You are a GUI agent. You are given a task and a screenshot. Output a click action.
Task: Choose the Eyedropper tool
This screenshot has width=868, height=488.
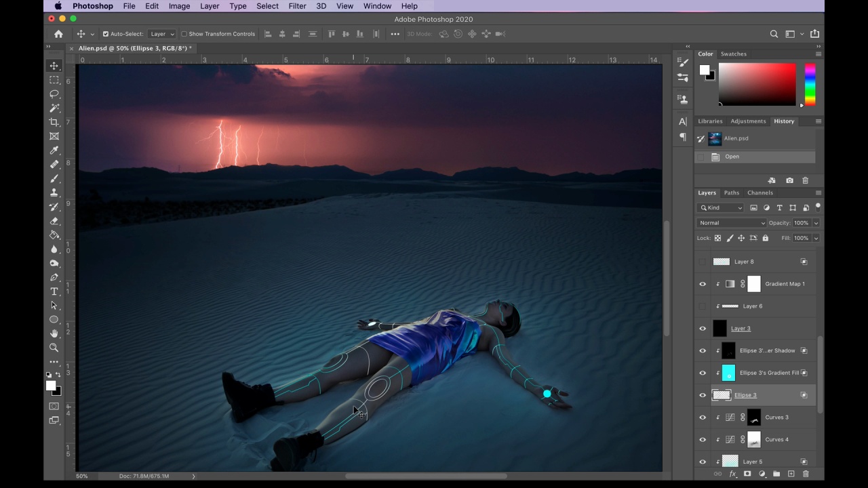pos(54,150)
